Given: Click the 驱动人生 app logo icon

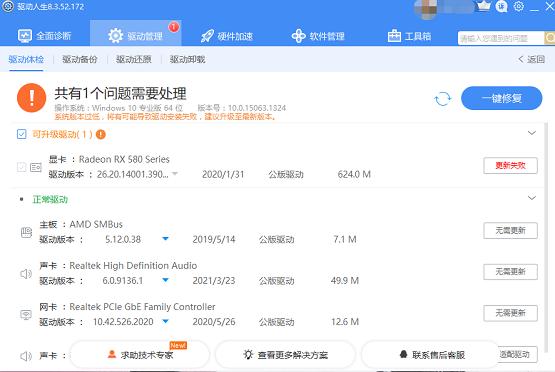Looking at the screenshot, I should [x=8, y=6].
